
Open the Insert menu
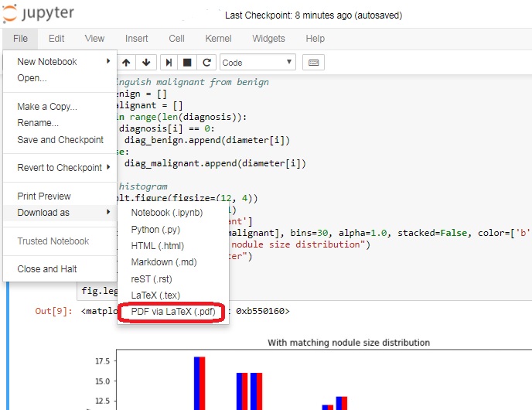[x=136, y=39]
